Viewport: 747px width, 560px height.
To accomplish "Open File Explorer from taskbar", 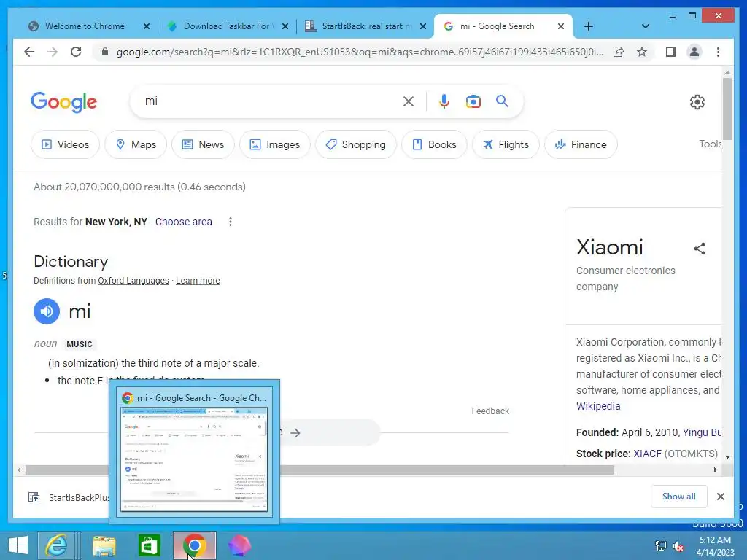I will [x=104, y=545].
